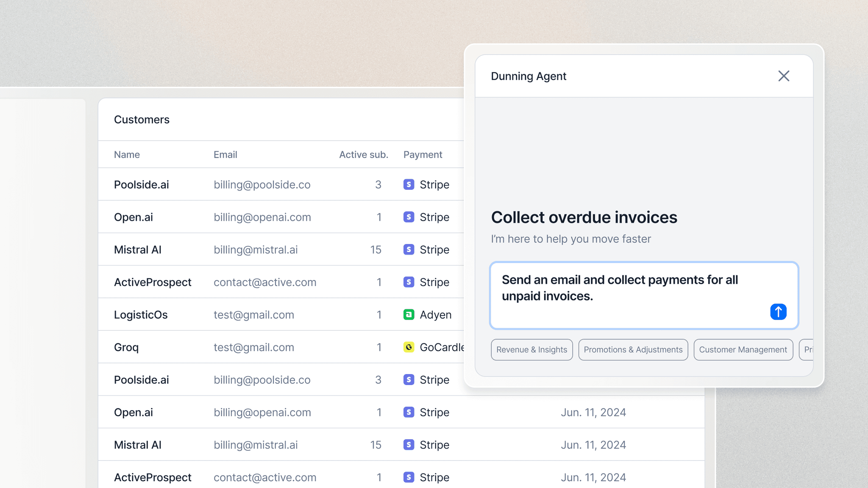Click the 3 subscriptions value in first Poolside.ai row

pyautogui.click(x=378, y=185)
